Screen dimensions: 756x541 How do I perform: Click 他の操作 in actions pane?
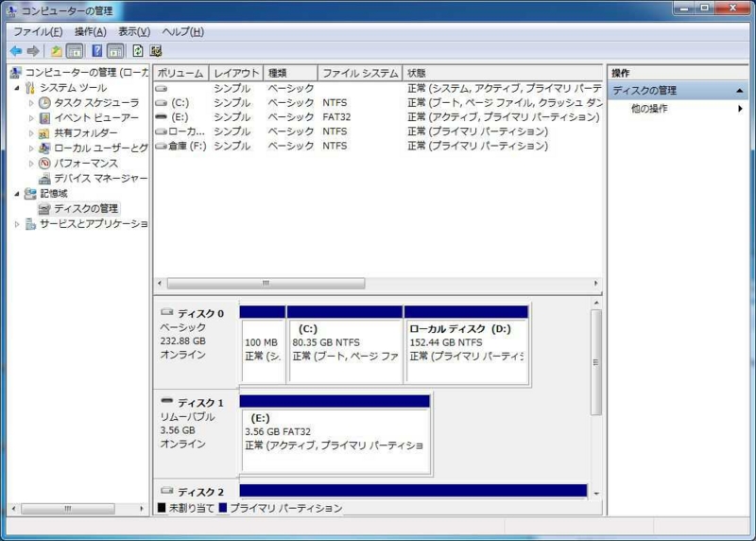[649, 109]
